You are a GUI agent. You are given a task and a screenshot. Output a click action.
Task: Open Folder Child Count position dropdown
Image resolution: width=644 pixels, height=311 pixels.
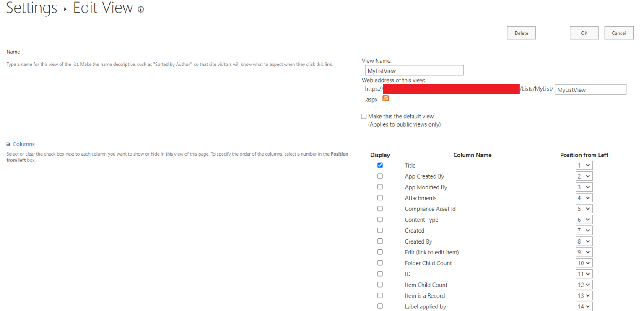tap(584, 263)
